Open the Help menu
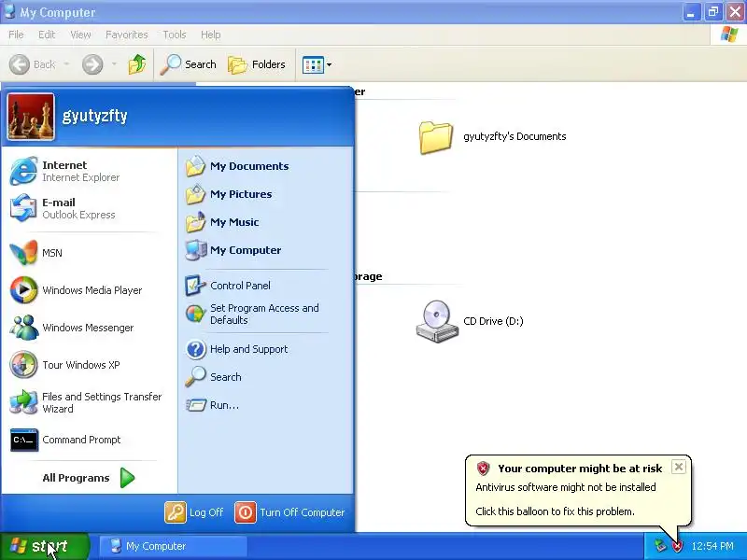The height and width of the screenshot is (560, 747). (x=211, y=35)
